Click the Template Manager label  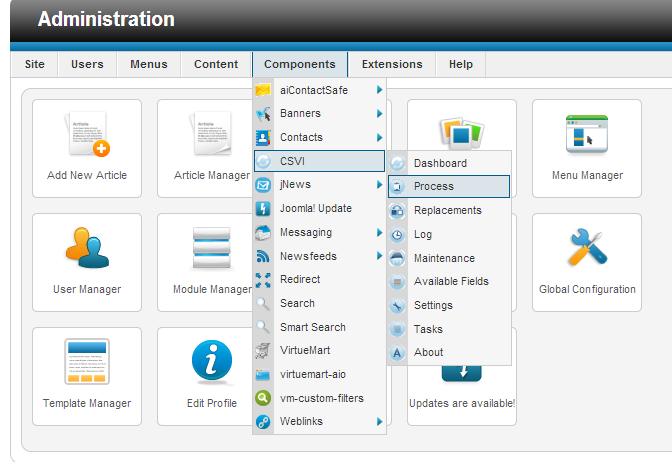tap(87, 403)
